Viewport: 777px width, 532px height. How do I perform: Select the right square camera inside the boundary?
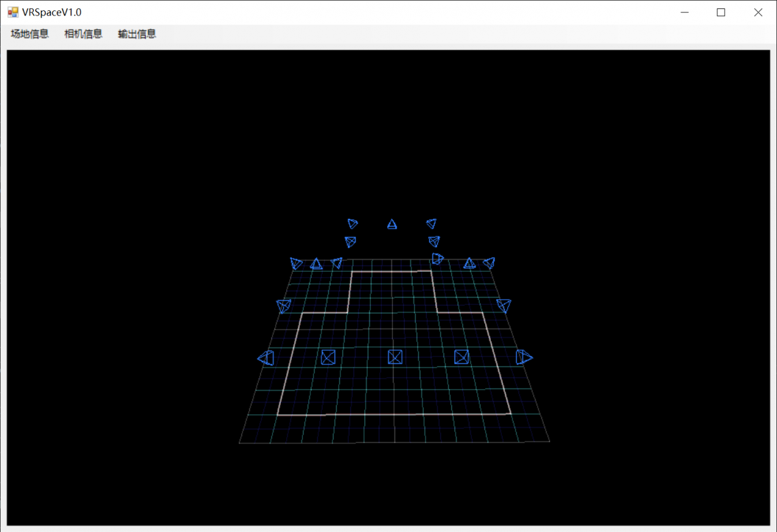pos(462,357)
